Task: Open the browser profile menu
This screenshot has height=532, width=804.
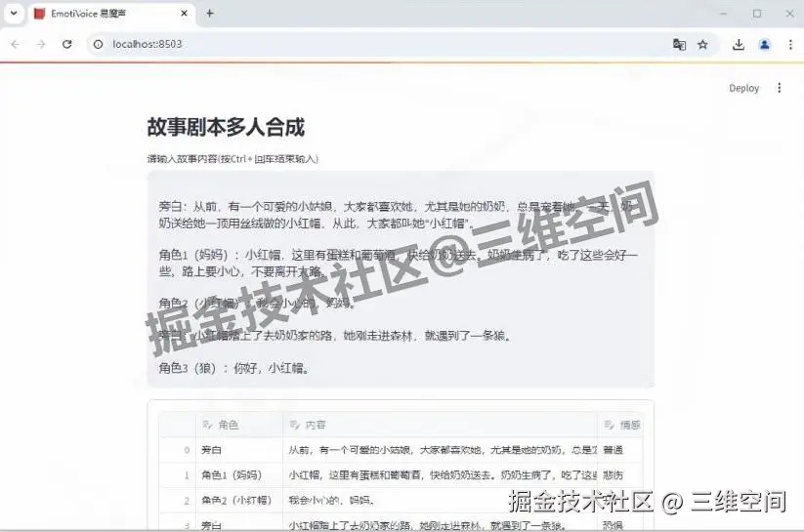Action: 765,45
